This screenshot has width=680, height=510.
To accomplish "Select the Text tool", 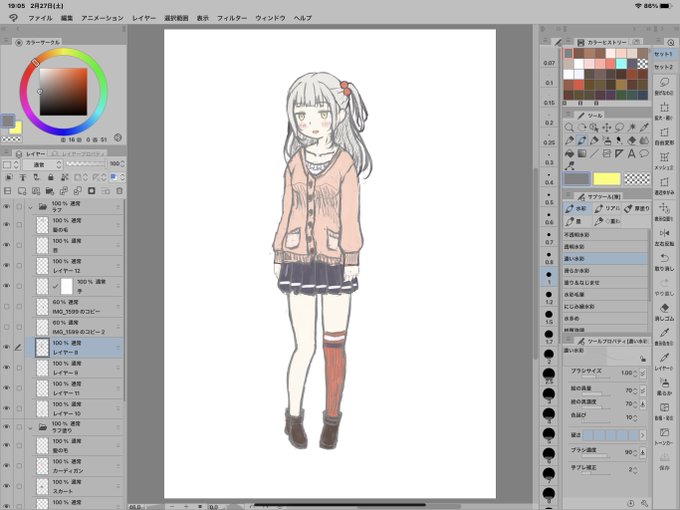I will point(632,154).
